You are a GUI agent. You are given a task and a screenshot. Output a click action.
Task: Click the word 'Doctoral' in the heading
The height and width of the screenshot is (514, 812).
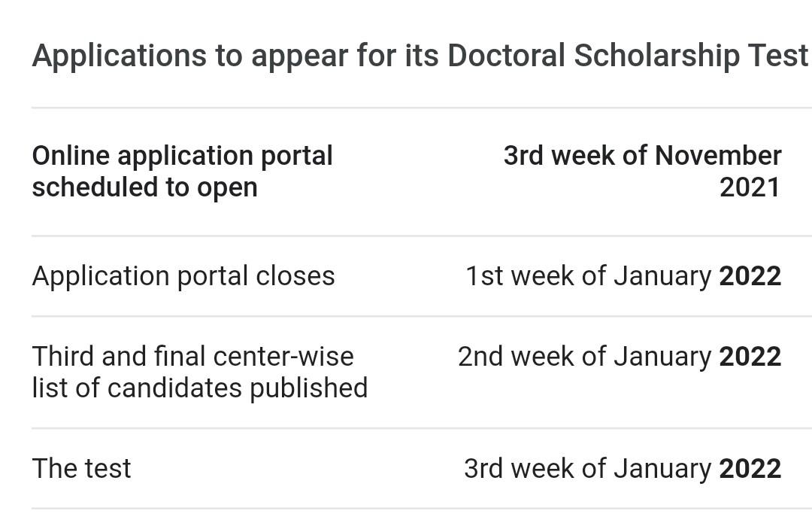coord(506,56)
